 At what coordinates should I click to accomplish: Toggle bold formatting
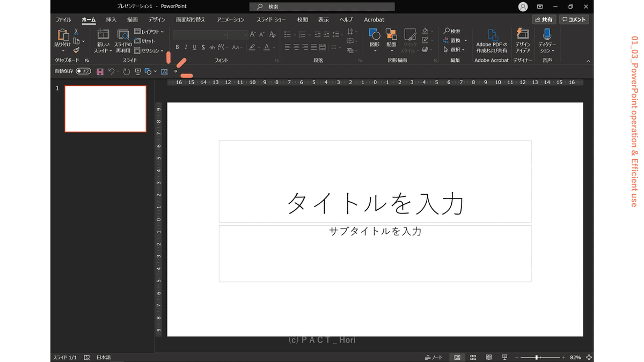pyautogui.click(x=178, y=47)
